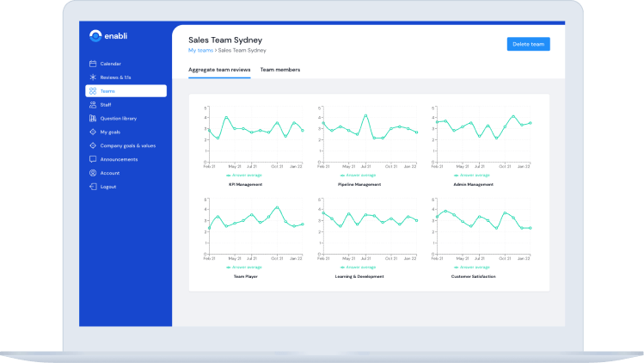Click the Announcements speech bubble icon
Image resolution: width=644 pixels, height=363 pixels.
coord(92,159)
